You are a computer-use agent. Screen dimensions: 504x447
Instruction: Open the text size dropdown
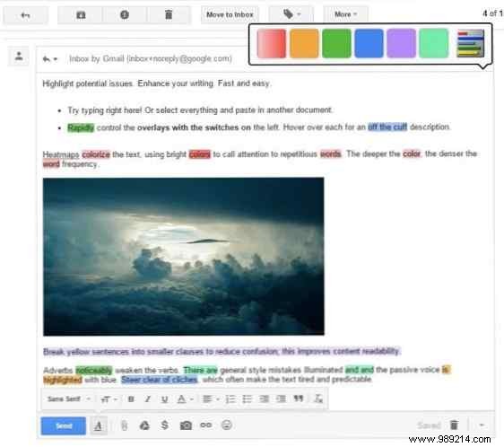[109, 399]
